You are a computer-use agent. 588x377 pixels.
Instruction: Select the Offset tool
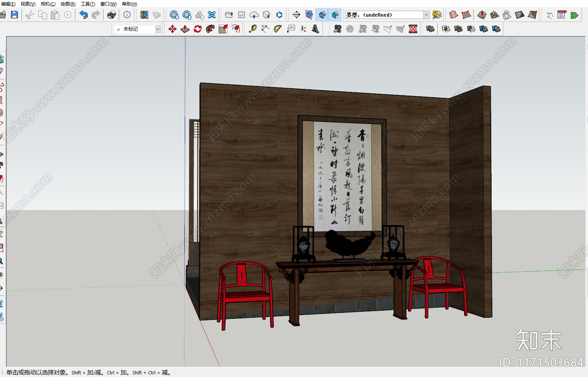click(236, 29)
